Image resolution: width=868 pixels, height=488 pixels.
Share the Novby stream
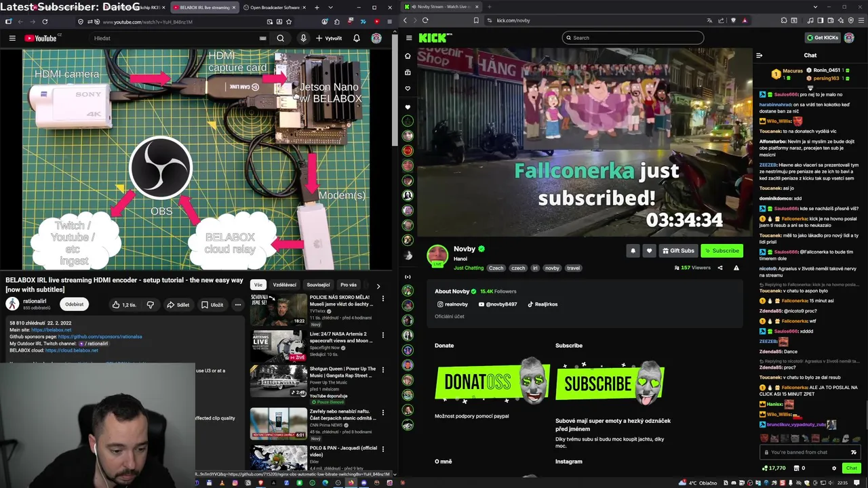coord(720,268)
